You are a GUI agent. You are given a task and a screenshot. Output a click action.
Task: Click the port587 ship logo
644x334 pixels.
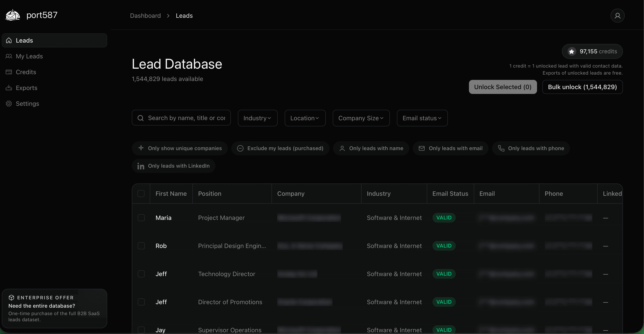coord(12,15)
